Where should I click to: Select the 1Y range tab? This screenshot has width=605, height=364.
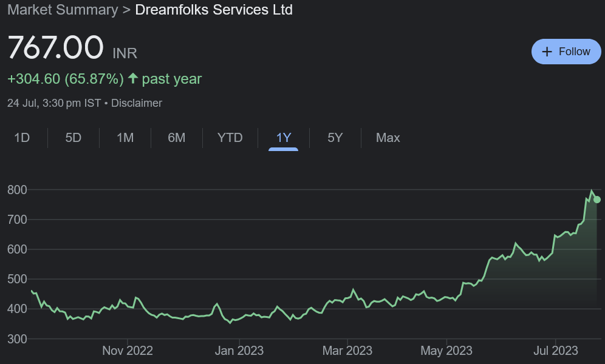(284, 138)
